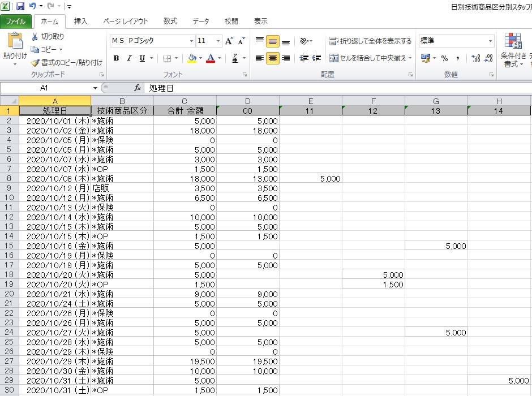Increase font size with large A icon
The width and height of the screenshot is (532, 396).
click(x=229, y=41)
